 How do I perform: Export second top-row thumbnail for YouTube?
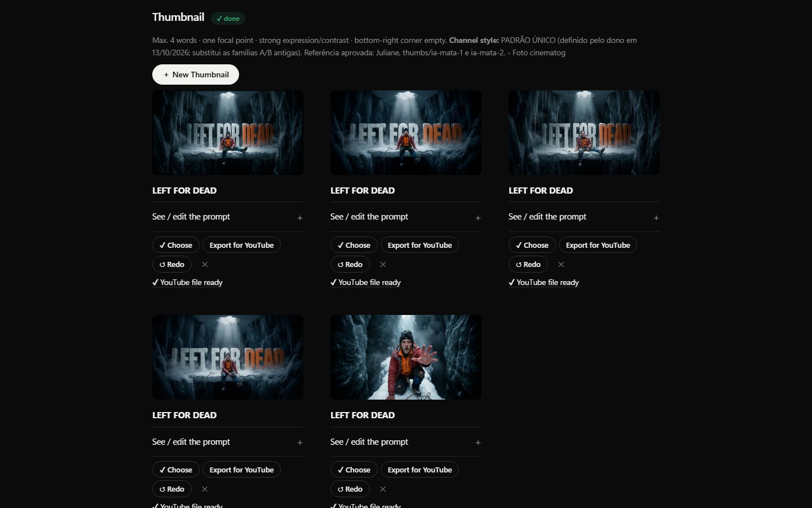[420, 245]
